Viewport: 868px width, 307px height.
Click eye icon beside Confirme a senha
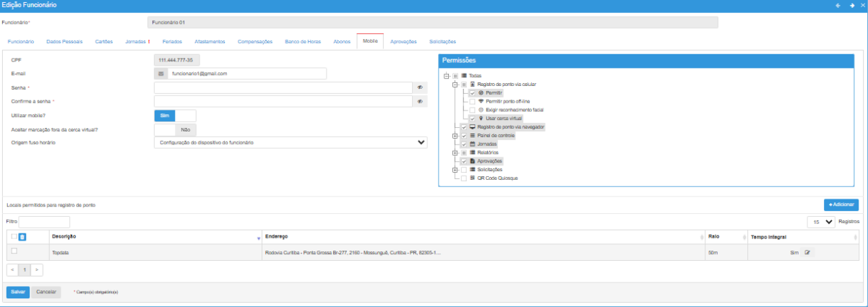[x=419, y=101]
